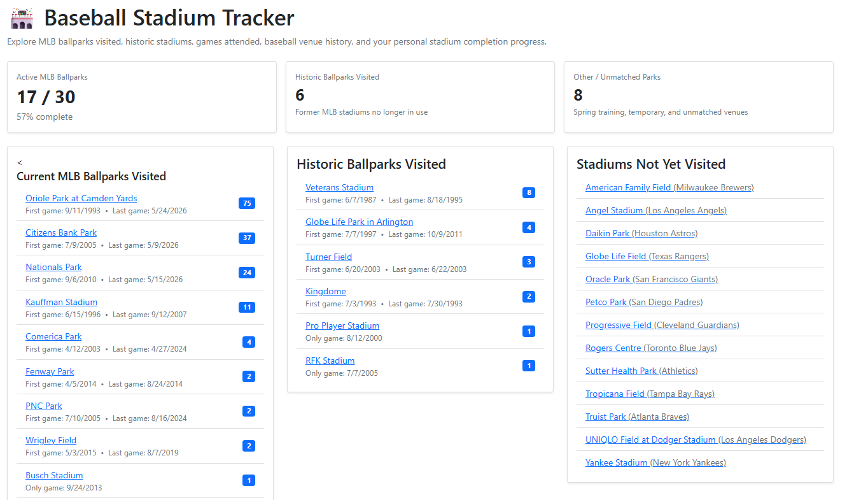This screenshot has height=500, width=868.
Task: Click the Stadiums Not Yet Visited heading
Action: [x=651, y=164]
